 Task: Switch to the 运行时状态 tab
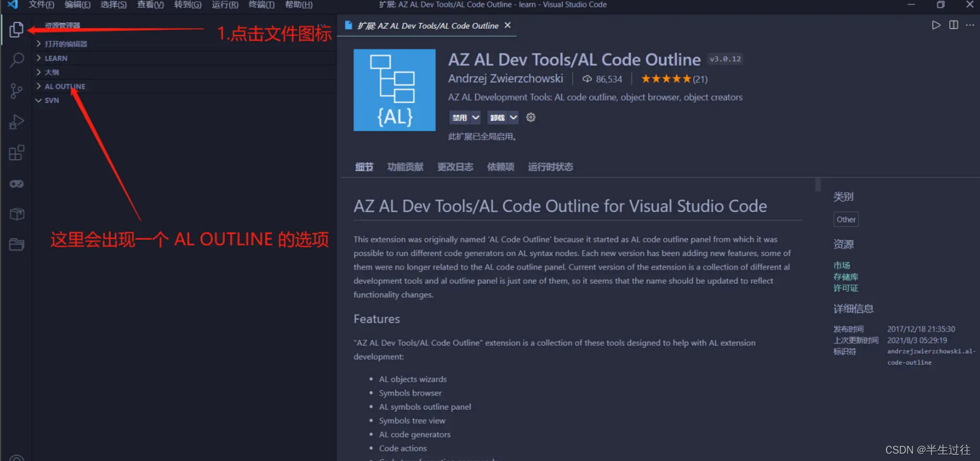tap(550, 167)
